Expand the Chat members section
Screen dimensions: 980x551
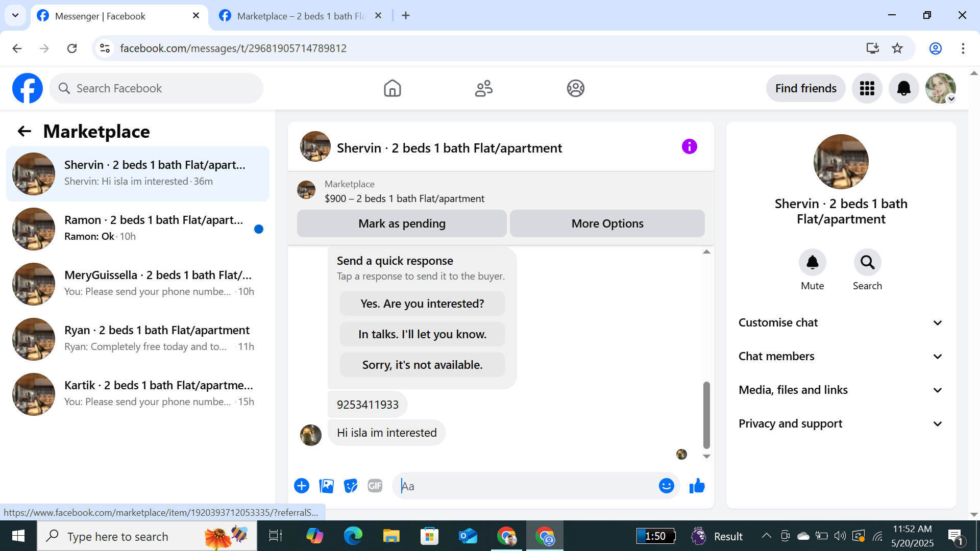tap(841, 357)
